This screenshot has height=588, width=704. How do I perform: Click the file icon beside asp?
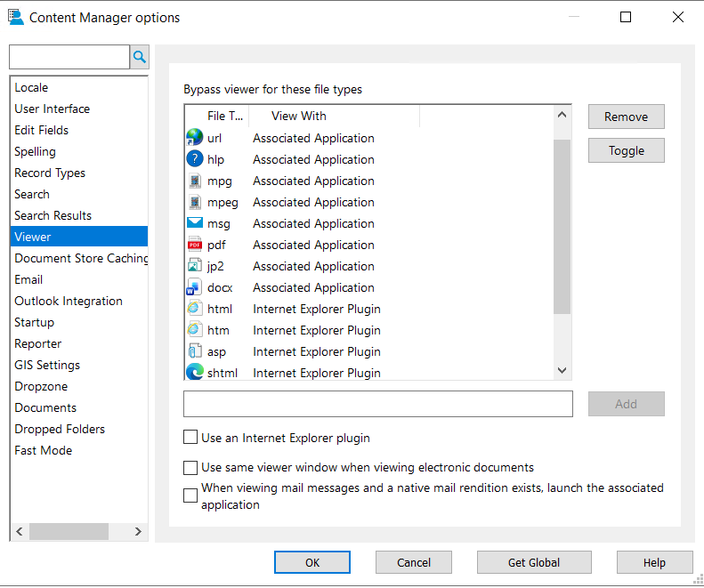[x=194, y=351]
